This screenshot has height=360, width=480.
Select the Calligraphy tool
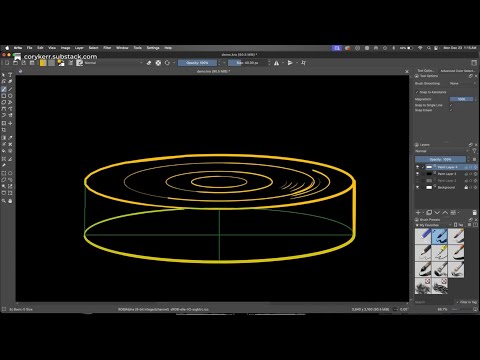click(x=10, y=81)
